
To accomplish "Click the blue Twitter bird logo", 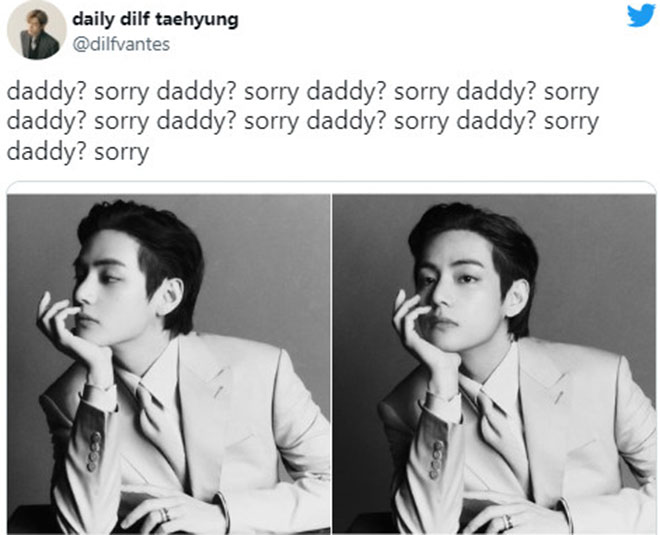I will 641,16.
